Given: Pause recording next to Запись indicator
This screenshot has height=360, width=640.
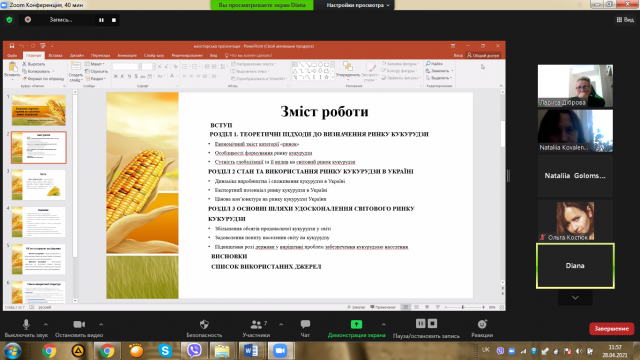Looking at the screenshot, I should [101, 20].
